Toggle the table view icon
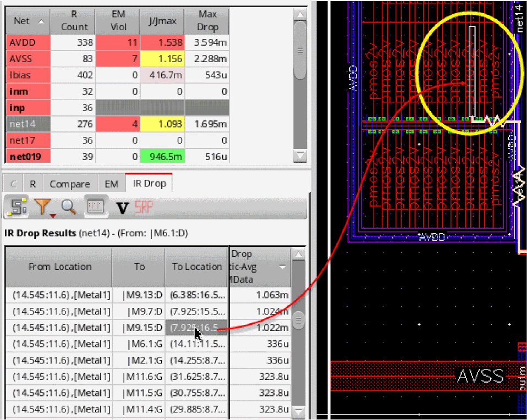This screenshot has height=420, width=527. (96, 207)
